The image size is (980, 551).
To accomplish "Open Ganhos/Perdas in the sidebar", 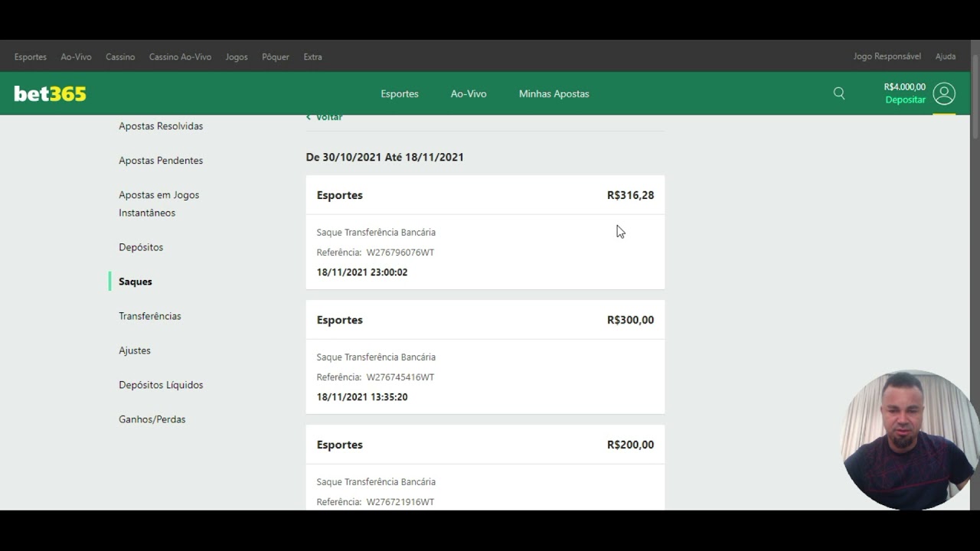I will (x=152, y=419).
